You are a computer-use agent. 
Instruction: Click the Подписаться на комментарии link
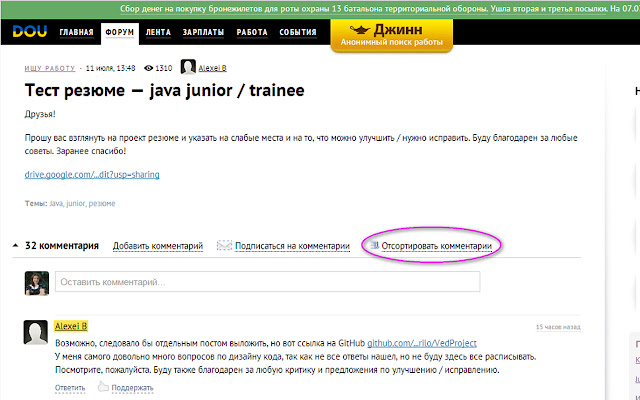click(292, 246)
